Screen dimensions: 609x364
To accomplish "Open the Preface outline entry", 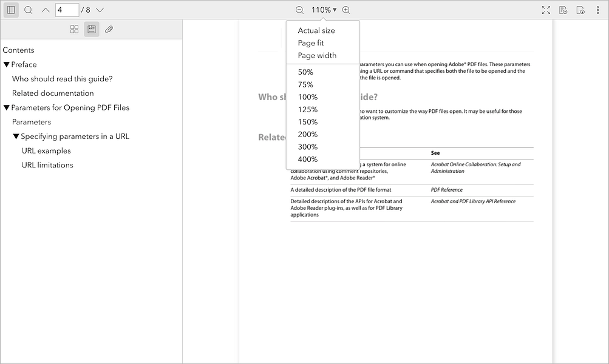I will coord(24,64).
